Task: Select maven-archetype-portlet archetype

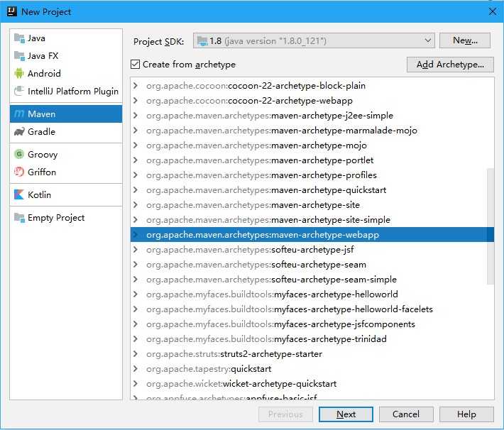Action: 312,160
